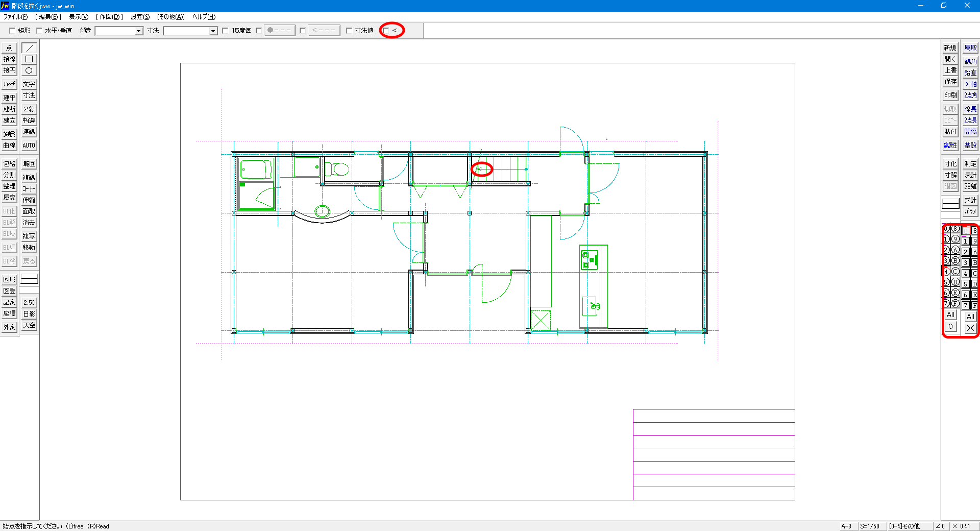The width and height of the screenshot is (980, 531).
Task: Select circled layer E in layer bar
Action: point(955,293)
